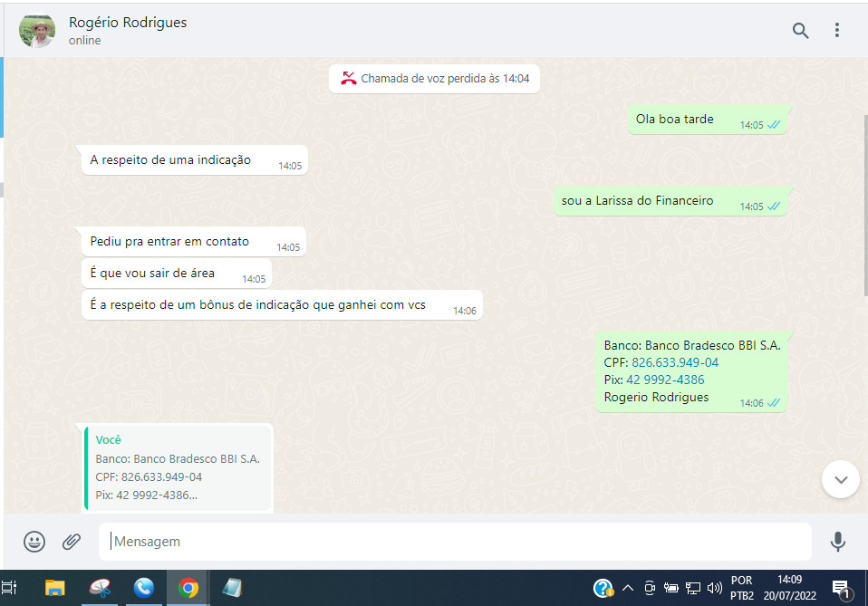The width and height of the screenshot is (868, 606).
Task: Open File Explorer from the taskbar
Action: tap(55, 588)
